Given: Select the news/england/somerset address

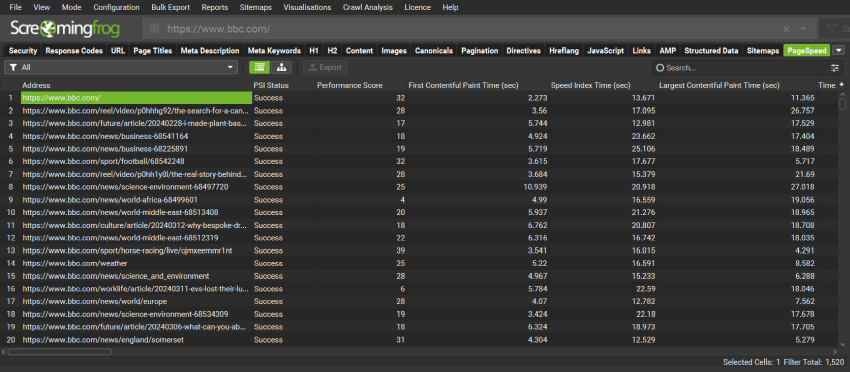Looking at the screenshot, I should coord(103,340).
